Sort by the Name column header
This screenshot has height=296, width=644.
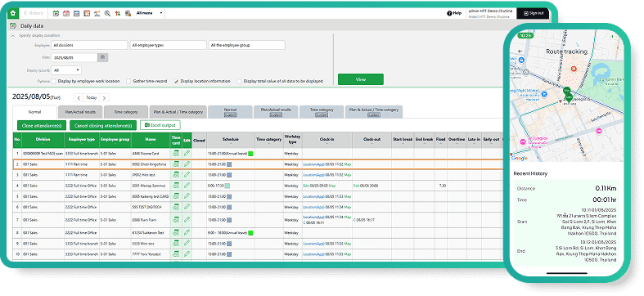[151, 140]
